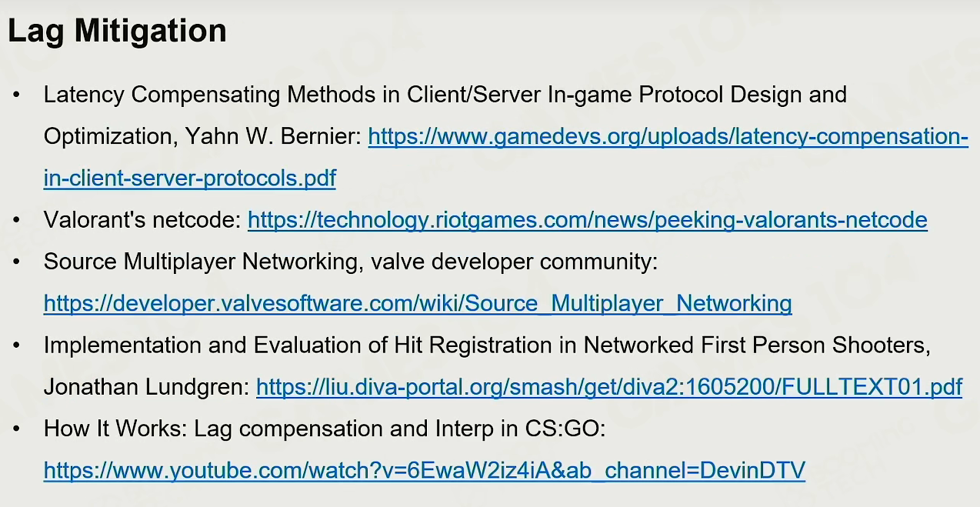Click the 'Lag Mitigation' slide title
The image size is (980, 507).
[117, 32]
